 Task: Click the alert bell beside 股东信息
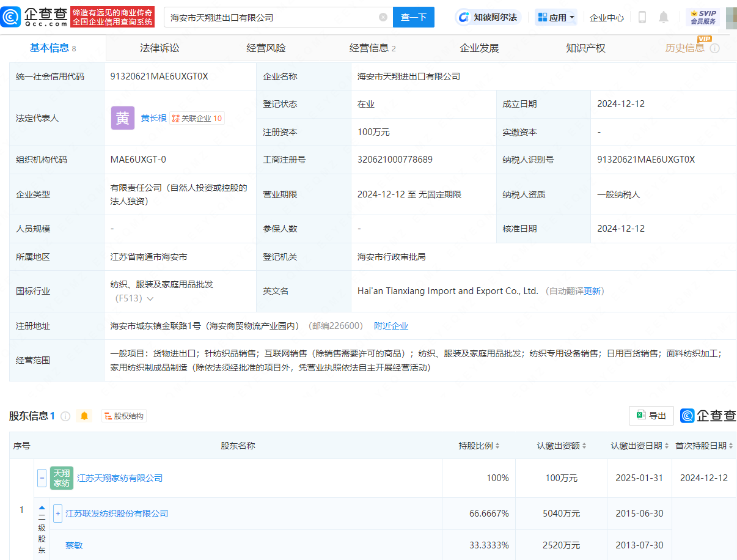point(84,415)
